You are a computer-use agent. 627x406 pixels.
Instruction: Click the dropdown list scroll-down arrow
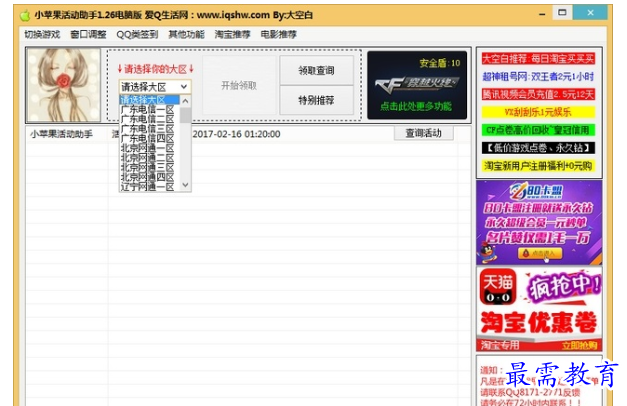(185, 185)
